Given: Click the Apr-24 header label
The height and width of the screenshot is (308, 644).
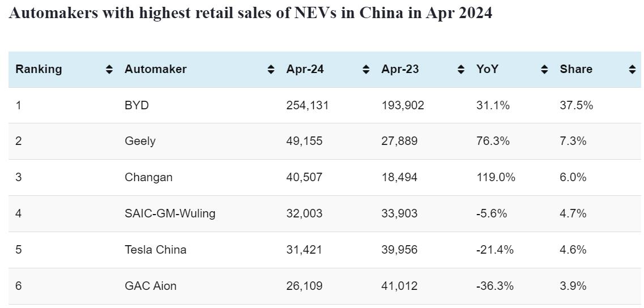Looking at the screenshot, I should tap(305, 69).
